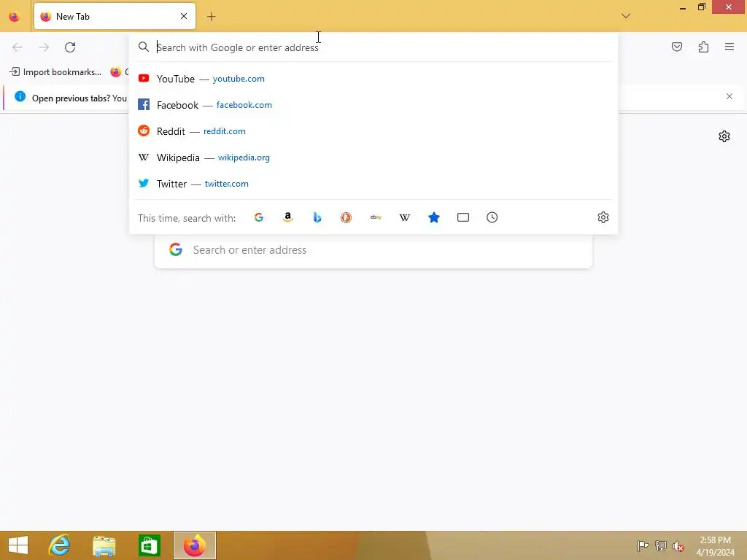The height and width of the screenshot is (560, 747).
Task: Search in open Tabs icon
Action: [463, 217]
